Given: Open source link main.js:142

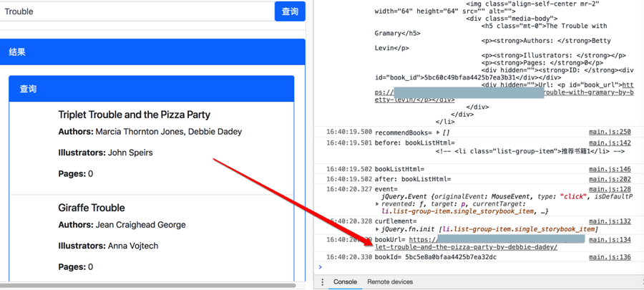Looking at the screenshot, I should click(610, 142).
